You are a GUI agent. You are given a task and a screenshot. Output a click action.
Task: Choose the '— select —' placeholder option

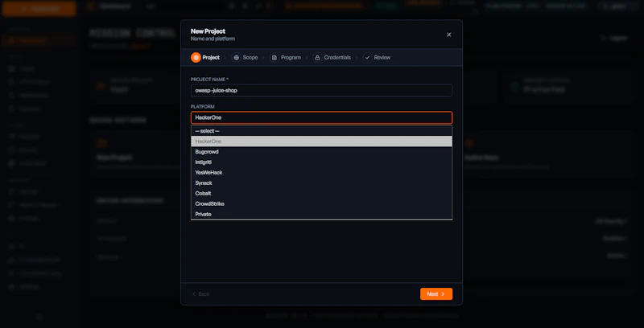(x=321, y=131)
